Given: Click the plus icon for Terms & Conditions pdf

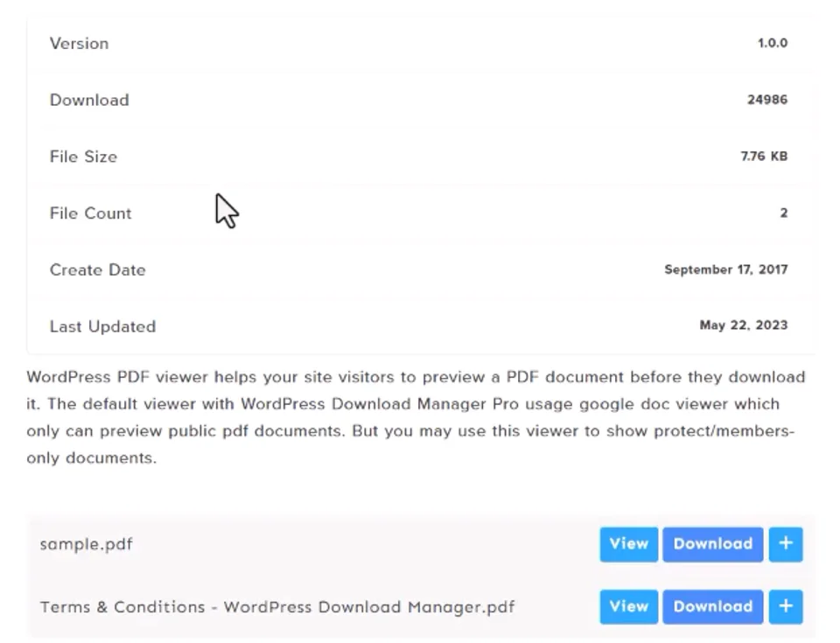Looking at the screenshot, I should pos(786,606).
